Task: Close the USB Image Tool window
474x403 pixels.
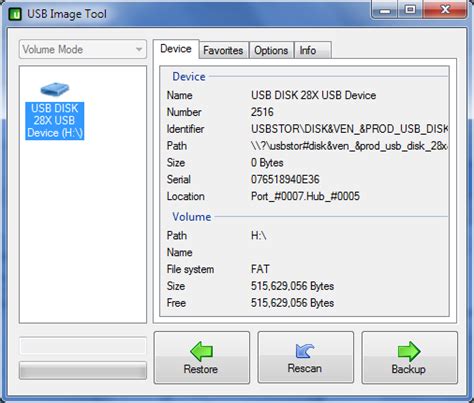Action: 445,10
